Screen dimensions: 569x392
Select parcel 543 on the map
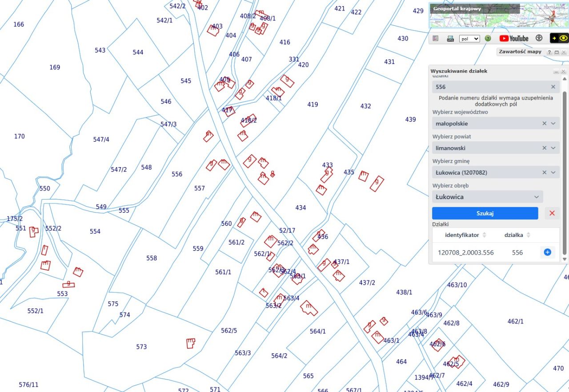[x=100, y=50]
